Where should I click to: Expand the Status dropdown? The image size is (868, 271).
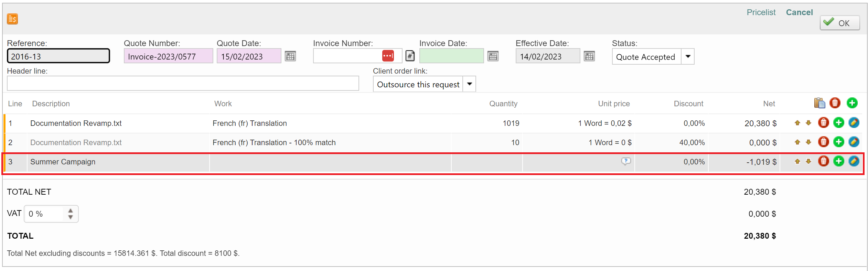pyautogui.click(x=688, y=57)
